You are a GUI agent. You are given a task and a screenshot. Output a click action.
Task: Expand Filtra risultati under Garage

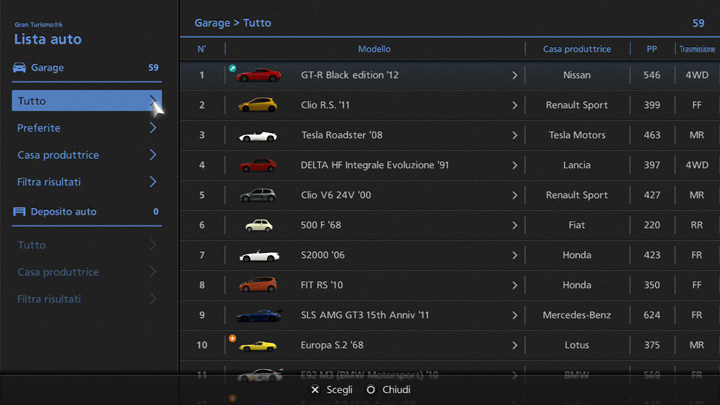click(86, 182)
